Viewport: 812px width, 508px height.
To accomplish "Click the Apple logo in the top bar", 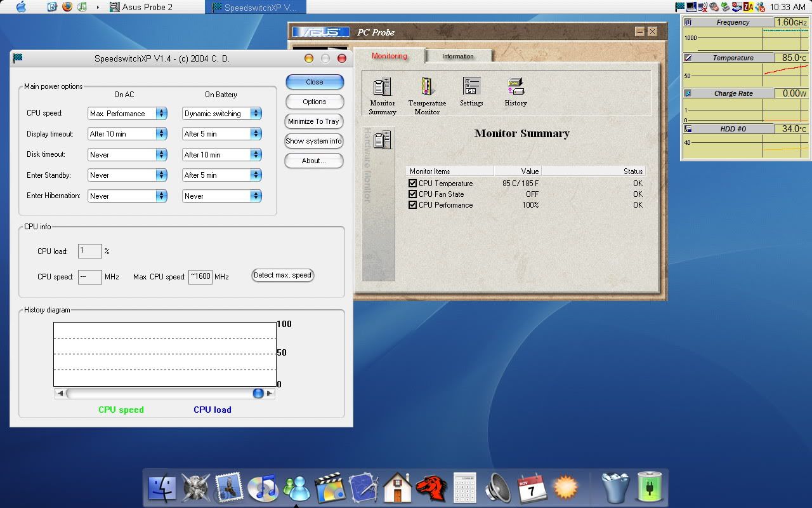I will [22, 7].
